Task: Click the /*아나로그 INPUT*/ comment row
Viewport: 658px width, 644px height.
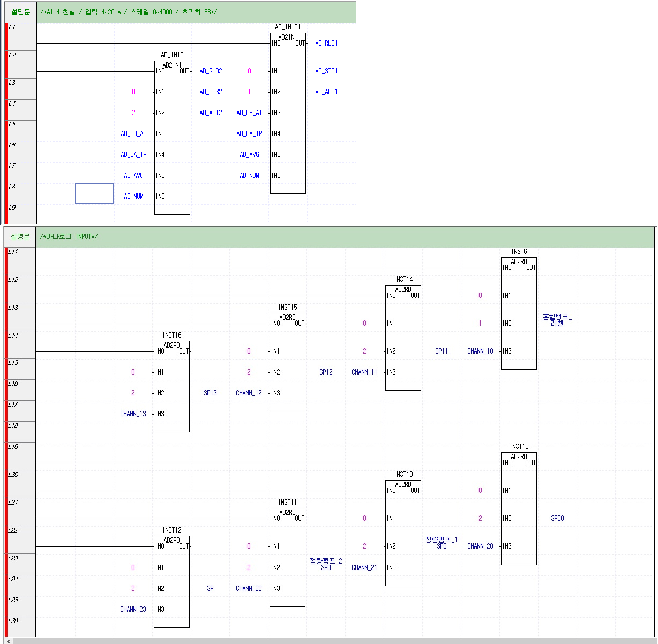Action: [x=70, y=236]
